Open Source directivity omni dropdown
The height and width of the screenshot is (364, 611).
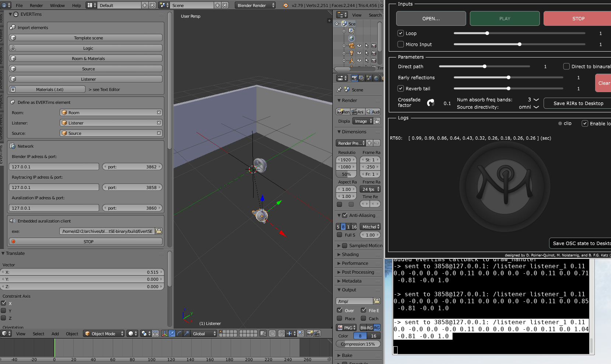(529, 107)
